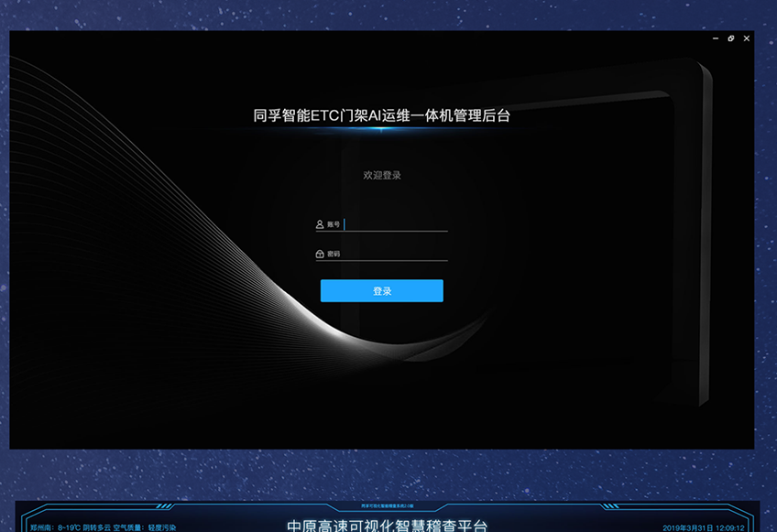
Task: Click the 中原高速可视化智慧稽查平台 header title
Action: pos(388,526)
